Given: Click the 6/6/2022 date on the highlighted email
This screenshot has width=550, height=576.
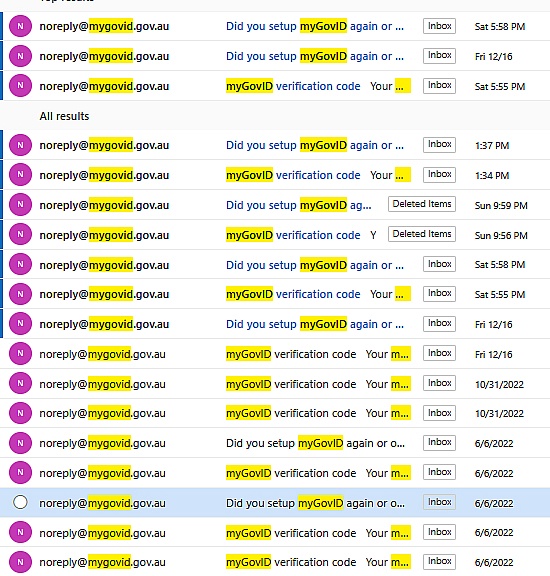Looking at the screenshot, I should click(494, 503).
